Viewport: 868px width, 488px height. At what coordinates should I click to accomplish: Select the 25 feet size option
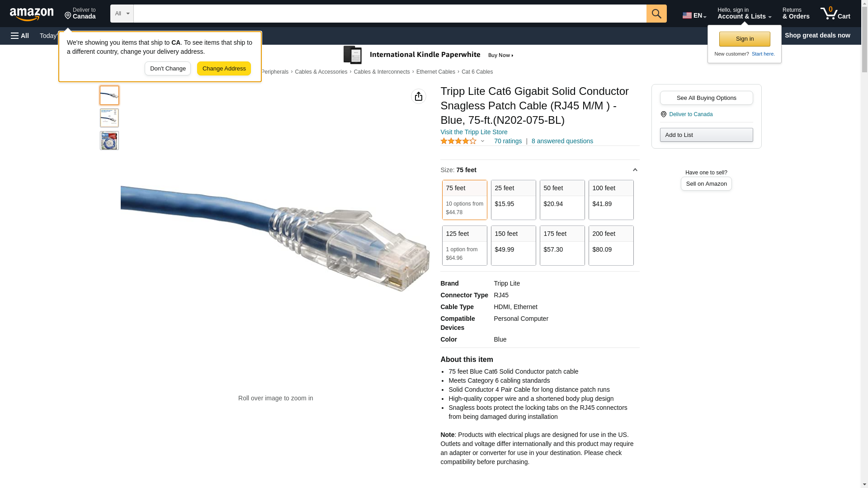(x=514, y=200)
